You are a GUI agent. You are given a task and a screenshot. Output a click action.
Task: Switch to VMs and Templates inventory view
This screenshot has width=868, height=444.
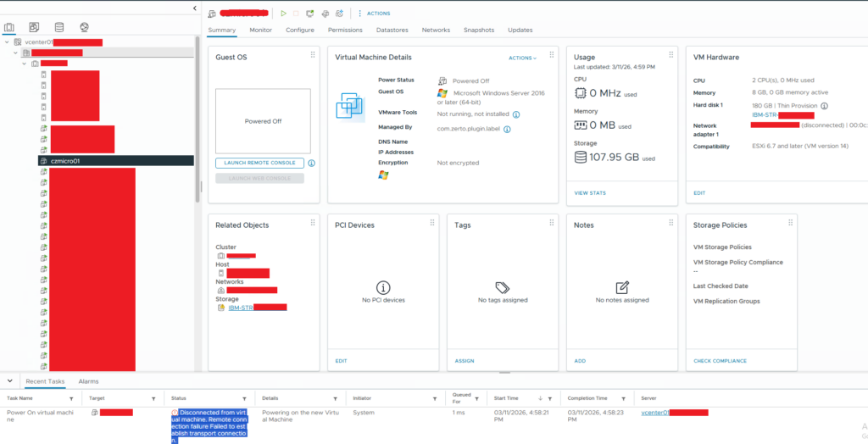34,28
